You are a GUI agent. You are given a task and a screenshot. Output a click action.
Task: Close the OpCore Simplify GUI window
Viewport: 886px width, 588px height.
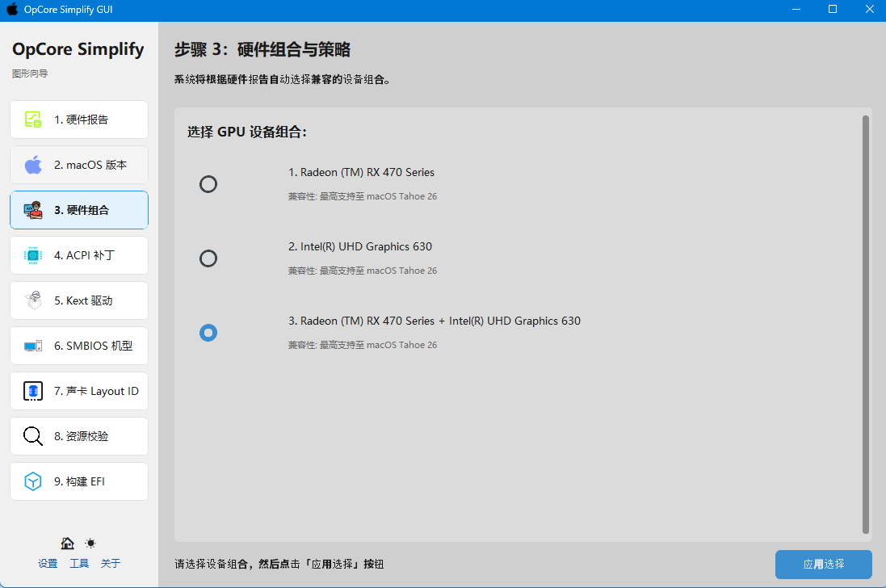click(x=870, y=10)
